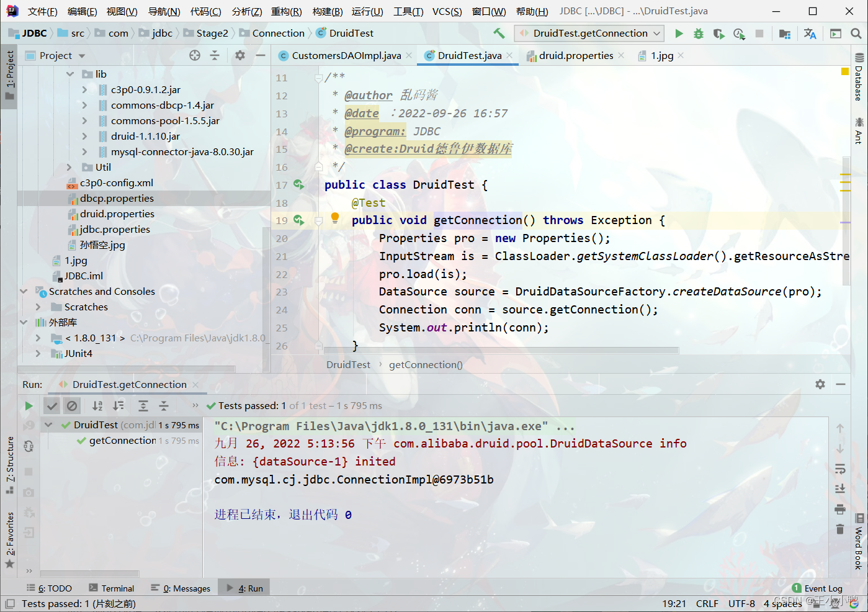Collapse the lib folder
This screenshot has height=612, width=868.
69,74
